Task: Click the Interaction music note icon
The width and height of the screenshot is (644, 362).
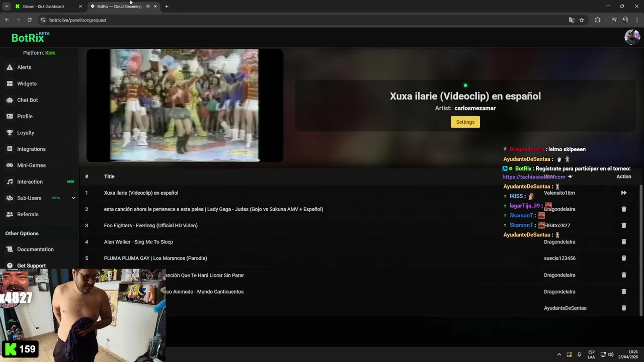Action: point(10,182)
